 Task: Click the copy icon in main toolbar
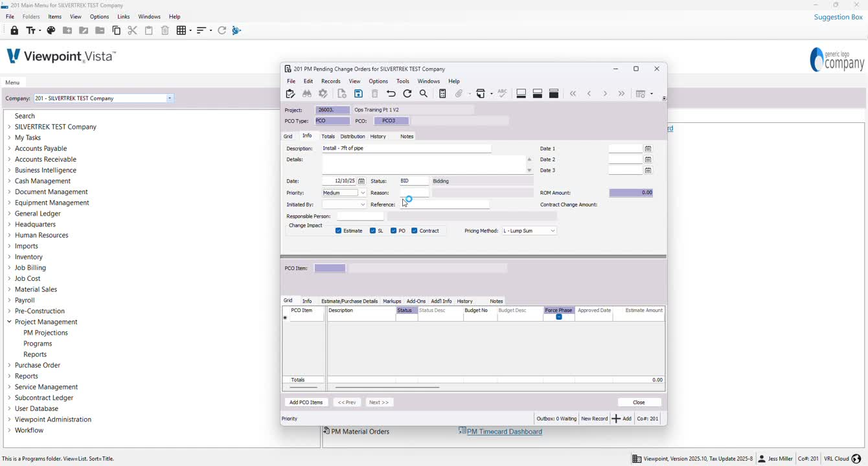click(117, 30)
